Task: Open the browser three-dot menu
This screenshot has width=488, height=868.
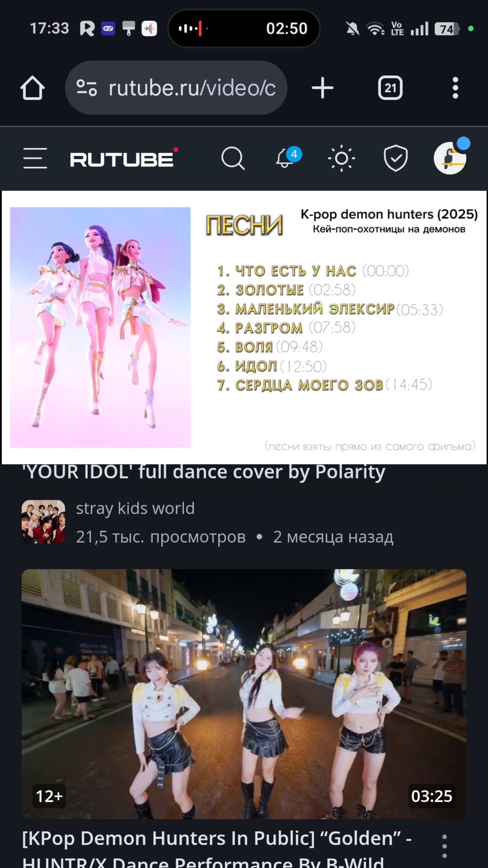Action: tap(455, 88)
